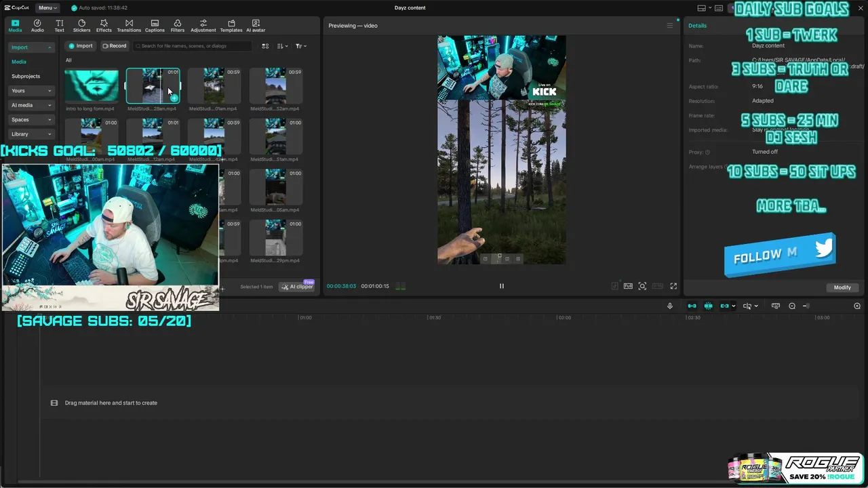Open the Adjustment tab
Image resolution: width=868 pixels, height=488 pixels.
pyautogui.click(x=203, y=26)
